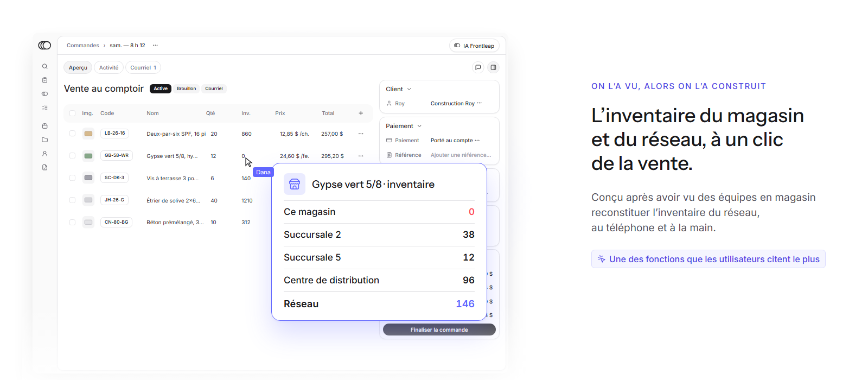
Task: Click 'Vis à terrasse 3 po...' product name
Action: point(173,178)
